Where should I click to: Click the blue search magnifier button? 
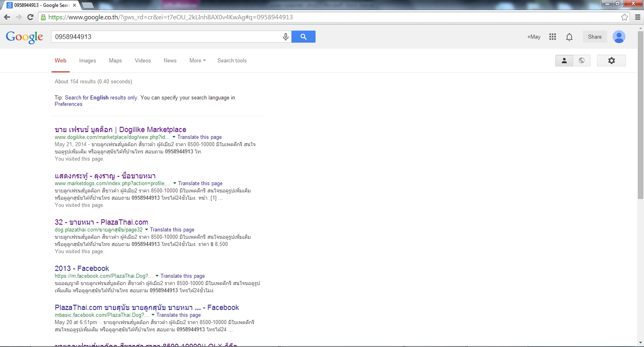[x=303, y=37]
